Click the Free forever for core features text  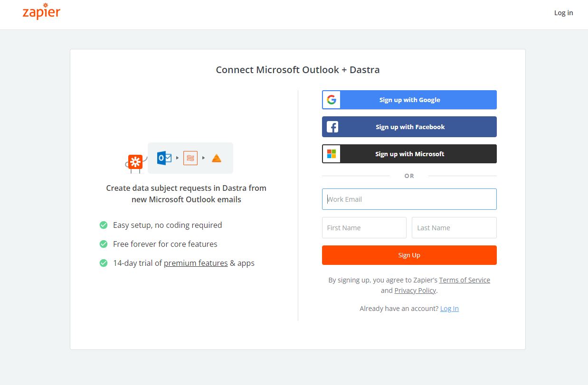click(165, 244)
